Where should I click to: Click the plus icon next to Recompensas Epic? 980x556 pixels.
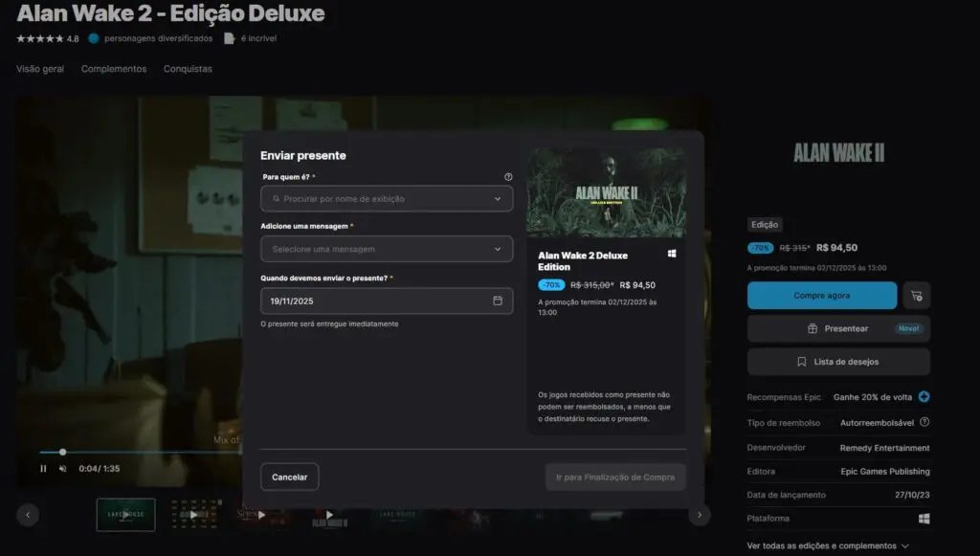(x=924, y=396)
